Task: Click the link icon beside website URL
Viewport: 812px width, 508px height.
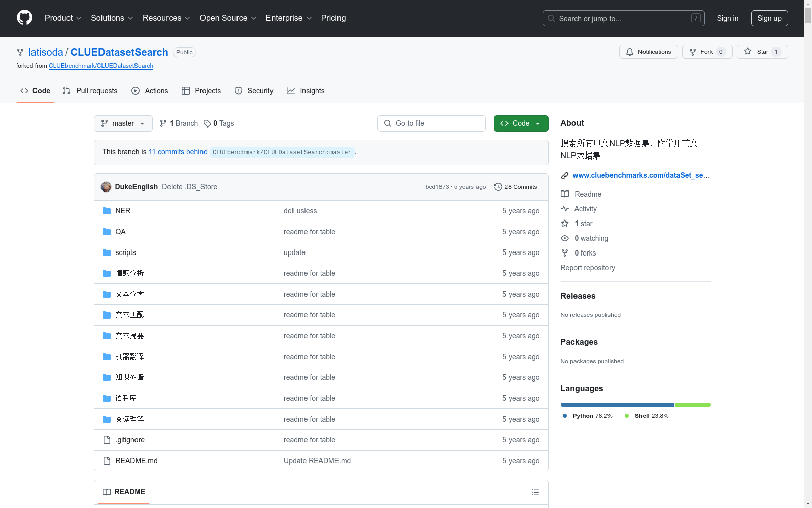Action: (565, 176)
